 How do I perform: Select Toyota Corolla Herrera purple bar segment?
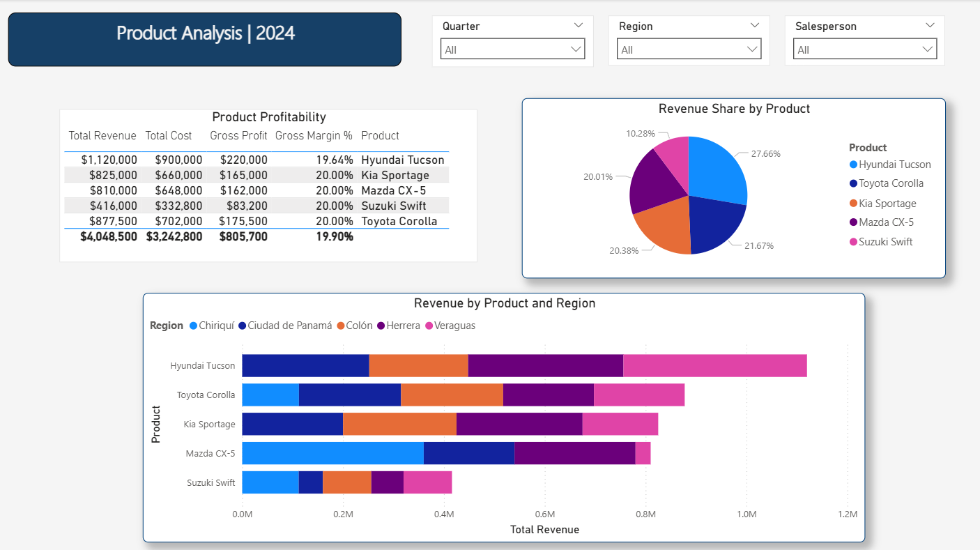tap(548, 395)
